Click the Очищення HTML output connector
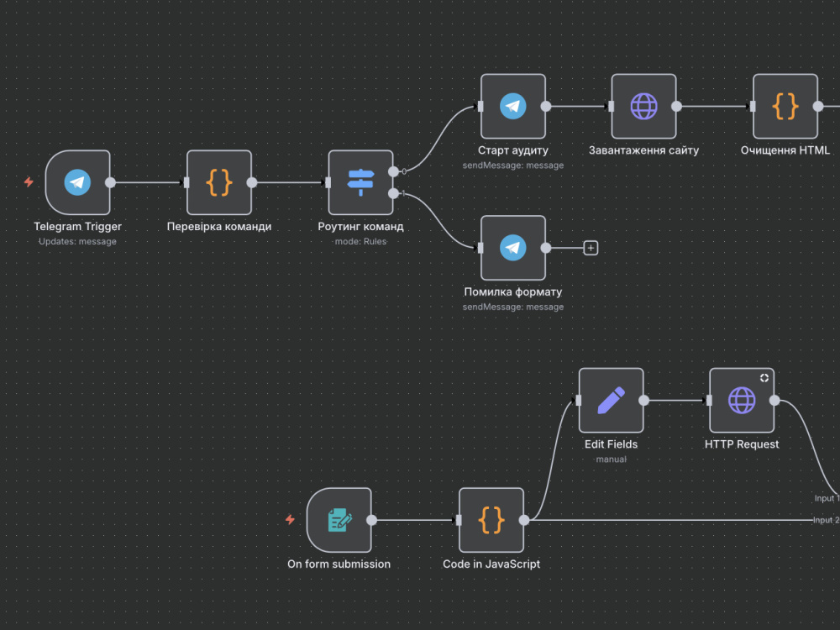The width and height of the screenshot is (840, 630). click(818, 106)
